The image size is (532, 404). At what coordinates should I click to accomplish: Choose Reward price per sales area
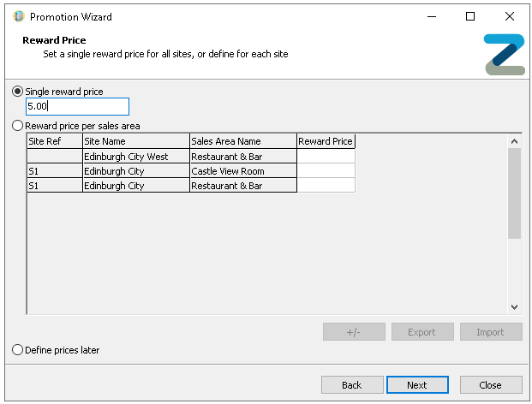pyautogui.click(x=18, y=126)
